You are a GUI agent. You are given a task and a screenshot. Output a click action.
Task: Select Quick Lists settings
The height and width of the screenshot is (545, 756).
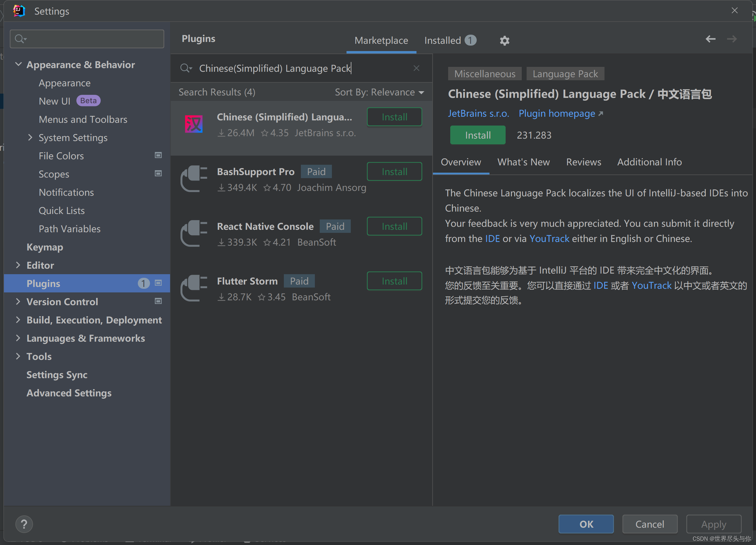click(62, 211)
